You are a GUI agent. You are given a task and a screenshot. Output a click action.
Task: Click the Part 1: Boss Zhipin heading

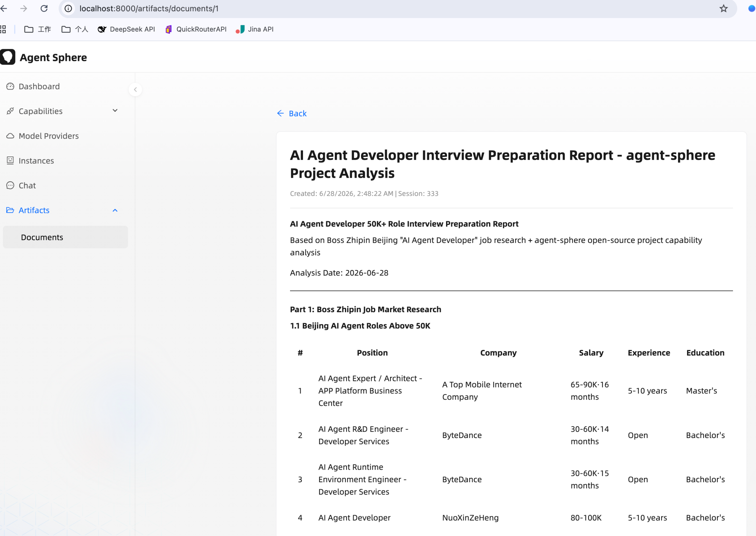click(366, 310)
